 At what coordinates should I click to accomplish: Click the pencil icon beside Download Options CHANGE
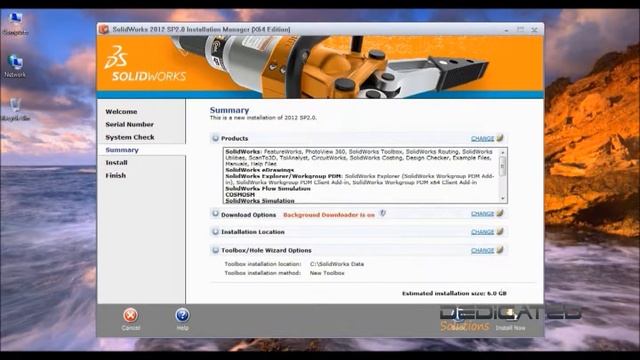(x=500, y=213)
